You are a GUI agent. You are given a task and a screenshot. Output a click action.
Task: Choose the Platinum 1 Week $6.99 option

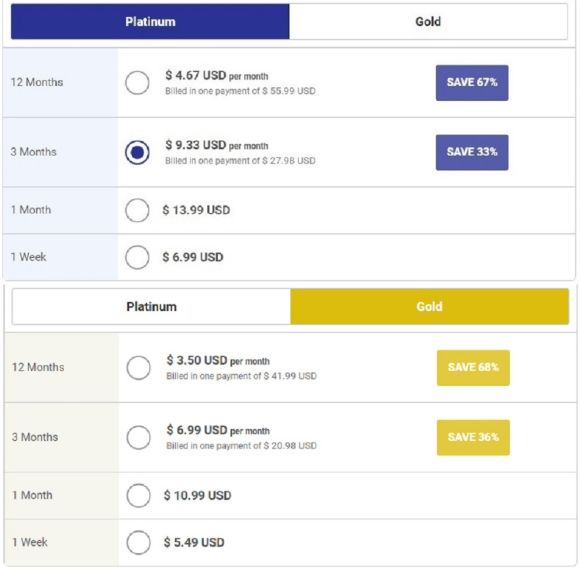(137, 257)
